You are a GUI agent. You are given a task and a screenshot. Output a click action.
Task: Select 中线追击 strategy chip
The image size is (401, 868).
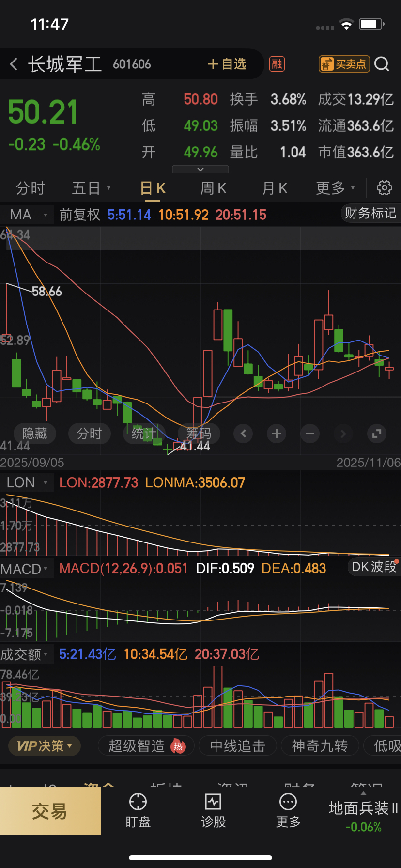click(x=237, y=746)
